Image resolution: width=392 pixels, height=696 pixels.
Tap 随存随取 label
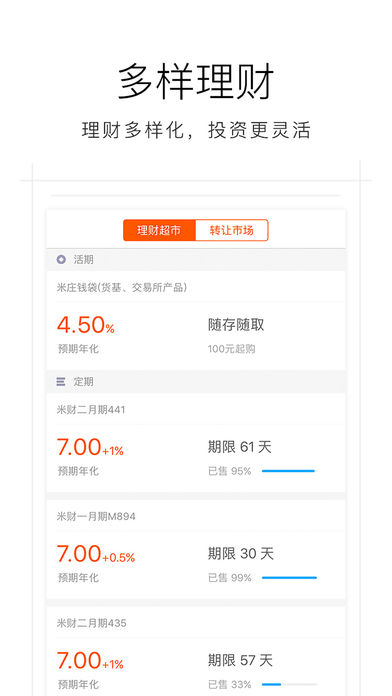(236, 325)
